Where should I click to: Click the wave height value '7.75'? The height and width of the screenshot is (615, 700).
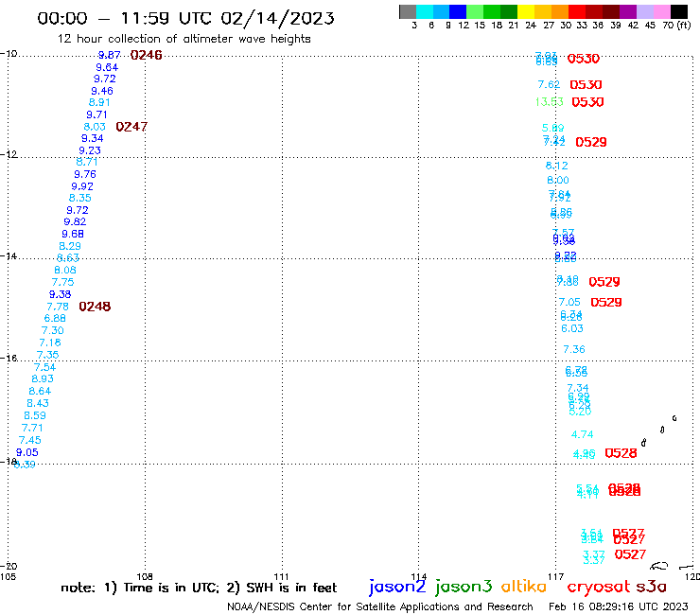[62, 282]
